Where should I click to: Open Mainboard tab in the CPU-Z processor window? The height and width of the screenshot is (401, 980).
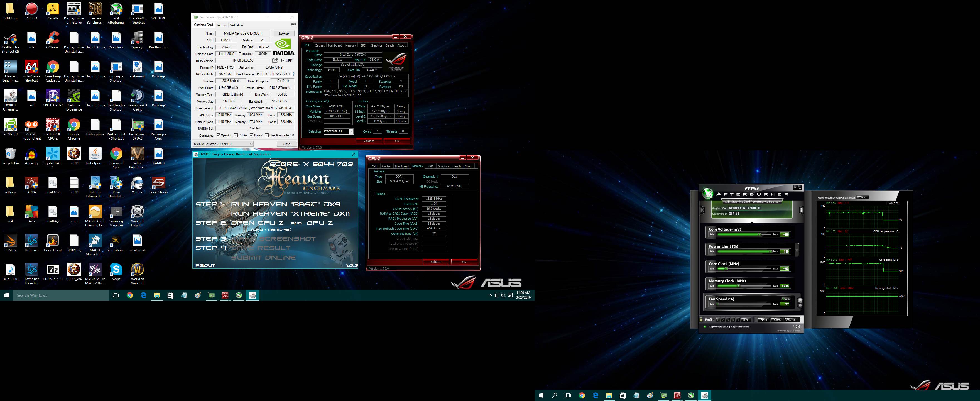(335, 45)
